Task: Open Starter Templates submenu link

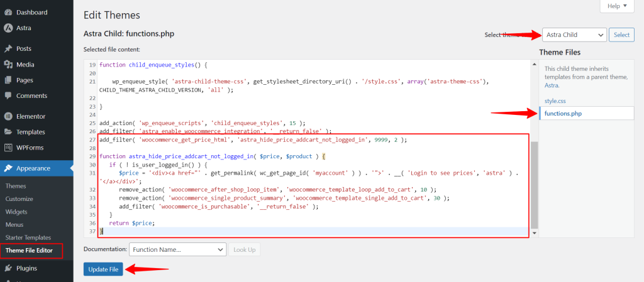Action: pyautogui.click(x=28, y=238)
